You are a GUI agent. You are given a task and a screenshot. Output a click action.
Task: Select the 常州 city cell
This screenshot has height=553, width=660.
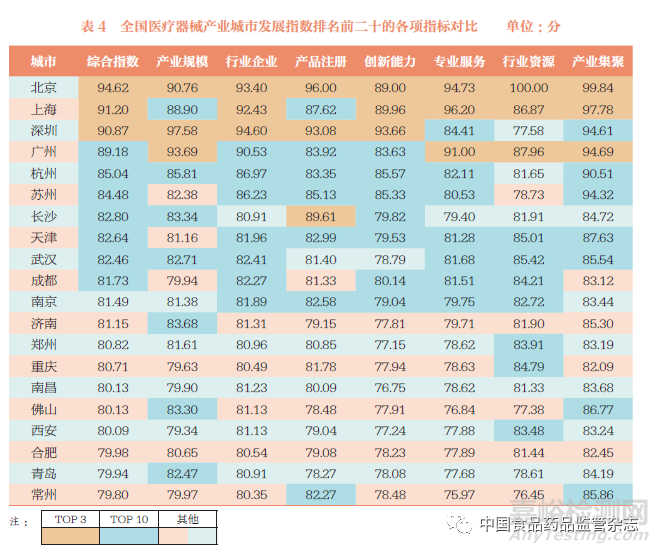(x=43, y=494)
